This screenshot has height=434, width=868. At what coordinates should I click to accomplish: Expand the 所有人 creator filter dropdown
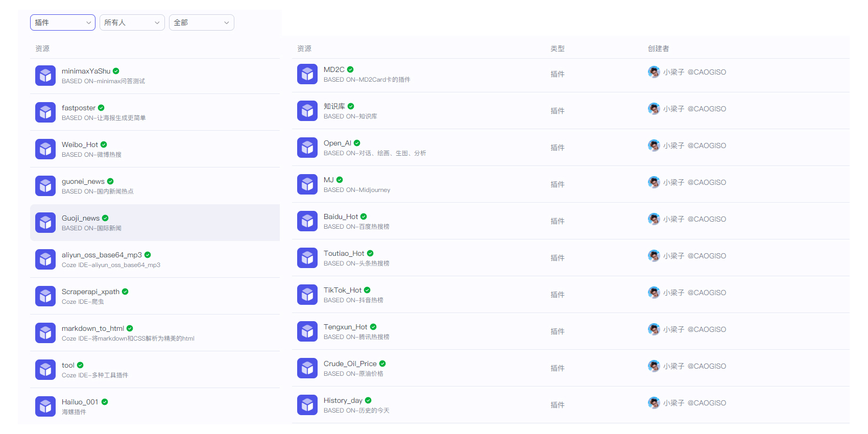[x=132, y=22]
